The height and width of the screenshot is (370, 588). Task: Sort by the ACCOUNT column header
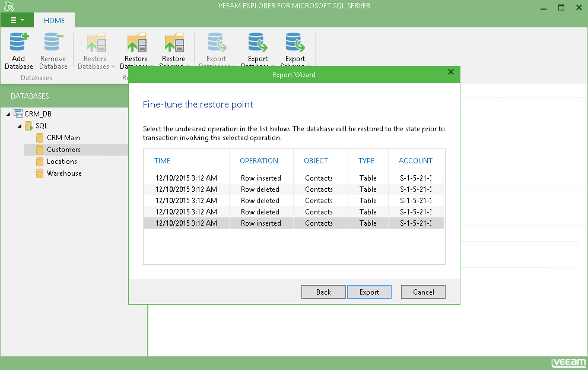point(415,160)
